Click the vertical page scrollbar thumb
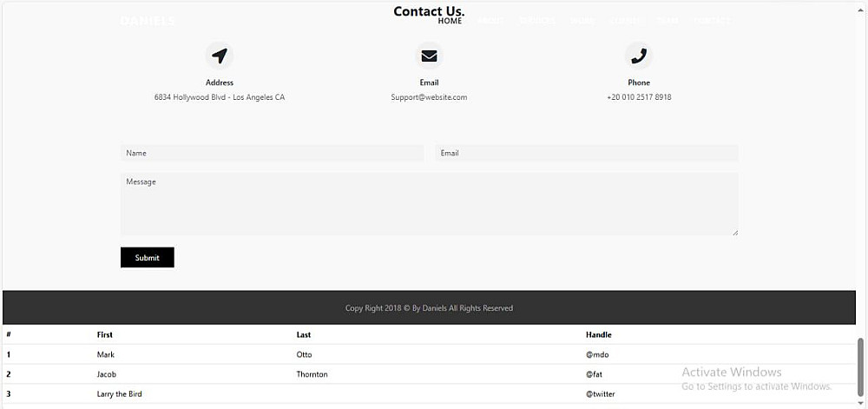Screen dimensions: 868x409 coord(860,368)
